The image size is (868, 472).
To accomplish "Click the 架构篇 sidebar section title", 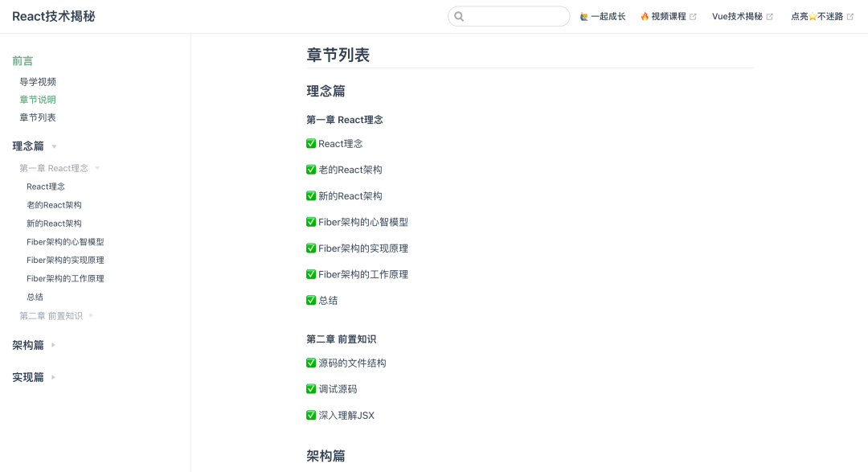I will coord(28,345).
